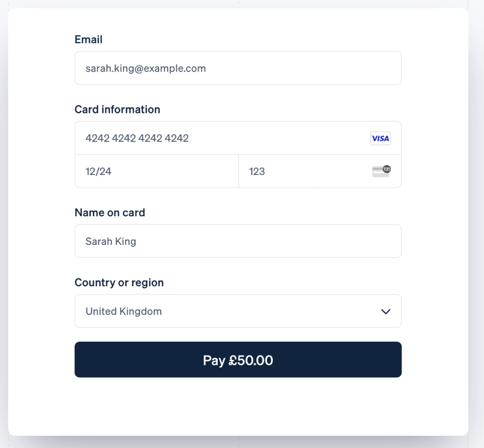Click the 12/24 expiry value
Image resolution: width=484 pixels, height=448 pixels.
click(98, 171)
